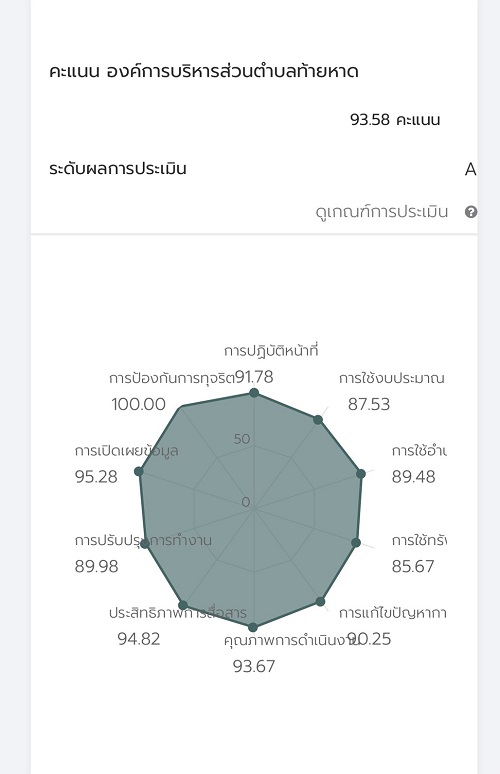Click the การปฏิบัติหน้าที่ data point at 91.78
Image resolution: width=500 pixels, height=774 pixels.
254,393
